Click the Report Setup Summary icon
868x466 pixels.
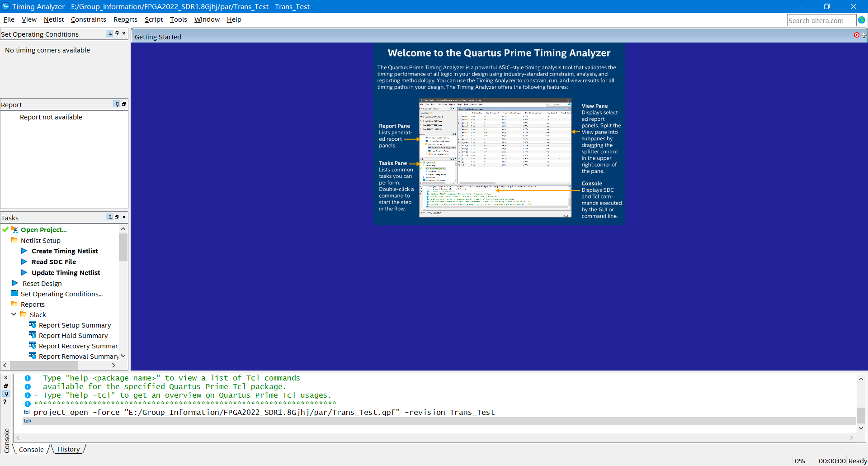tap(33, 324)
